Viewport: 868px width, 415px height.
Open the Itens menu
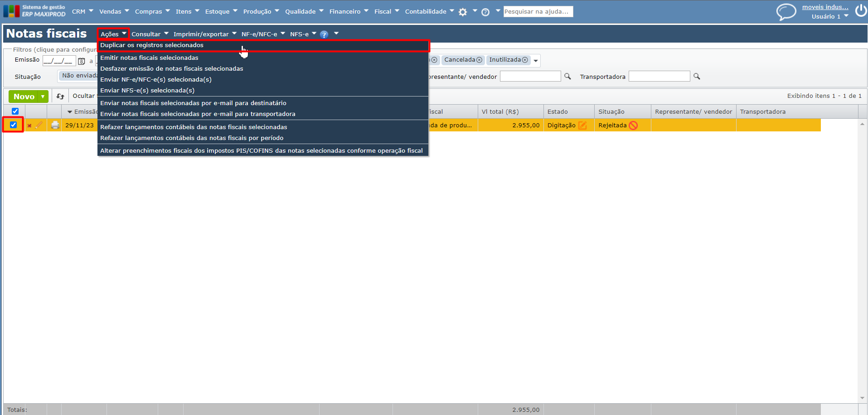[188, 11]
